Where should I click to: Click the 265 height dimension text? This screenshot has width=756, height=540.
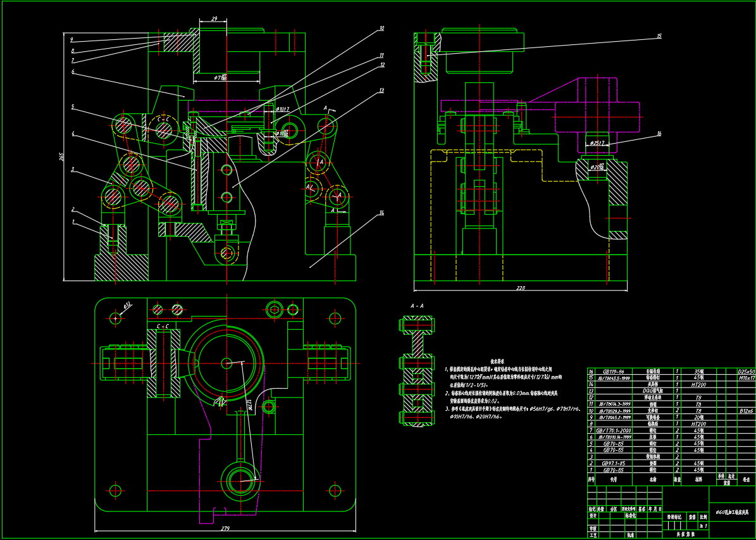point(61,156)
